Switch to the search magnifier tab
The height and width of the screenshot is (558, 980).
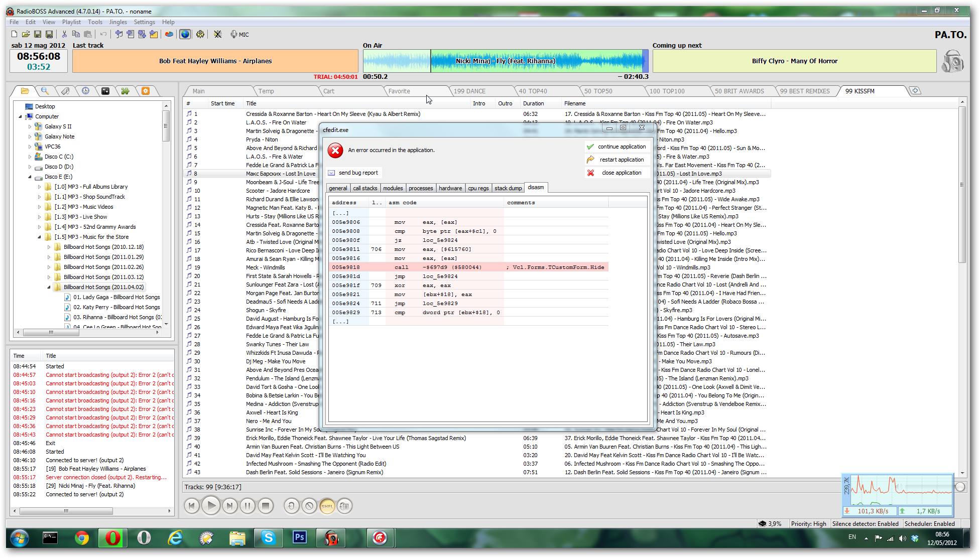click(x=45, y=91)
